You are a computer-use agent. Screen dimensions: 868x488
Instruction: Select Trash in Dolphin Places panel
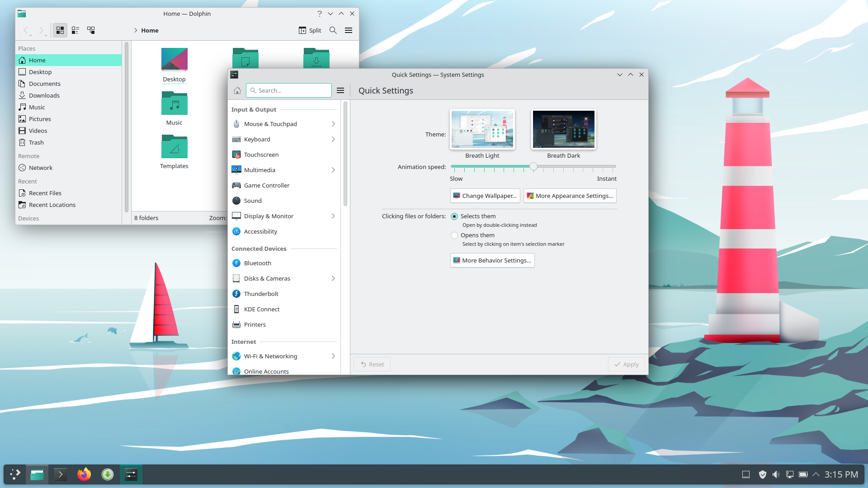click(69, 142)
